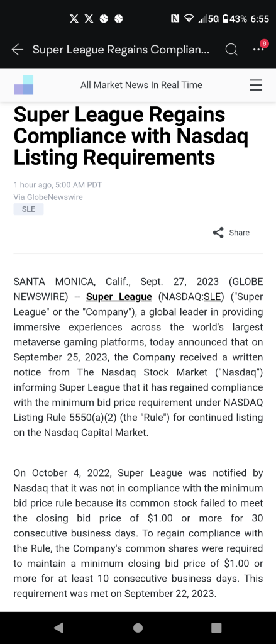Tap the first X notification icon

point(74,19)
